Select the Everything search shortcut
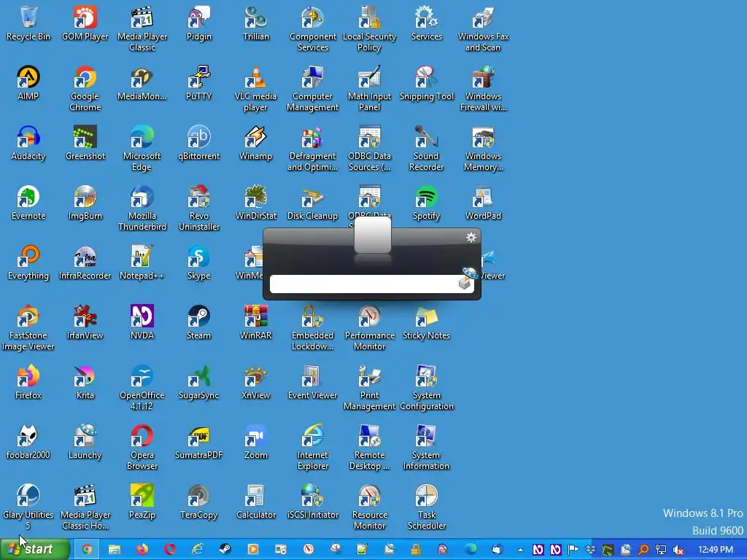Image resolution: width=747 pixels, height=560 pixels. pyautogui.click(x=28, y=262)
